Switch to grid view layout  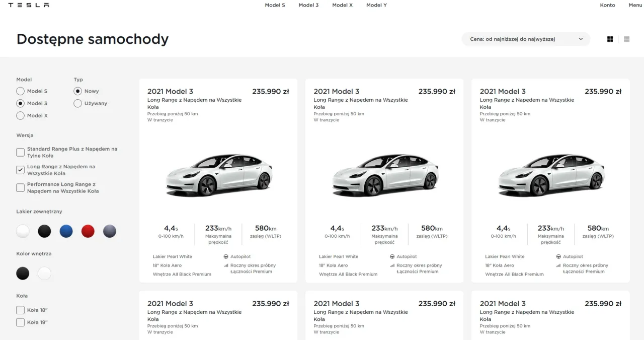pos(609,39)
